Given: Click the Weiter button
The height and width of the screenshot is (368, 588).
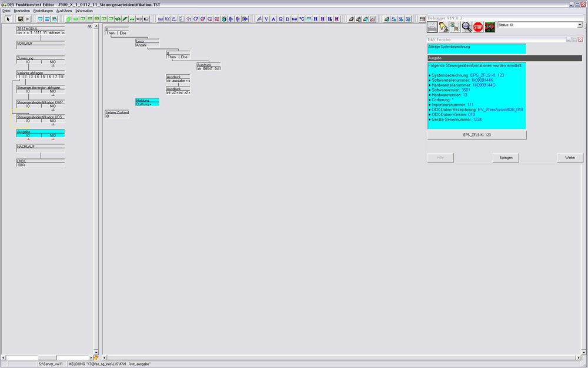Looking at the screenshot, I should (x=570, y=158).
